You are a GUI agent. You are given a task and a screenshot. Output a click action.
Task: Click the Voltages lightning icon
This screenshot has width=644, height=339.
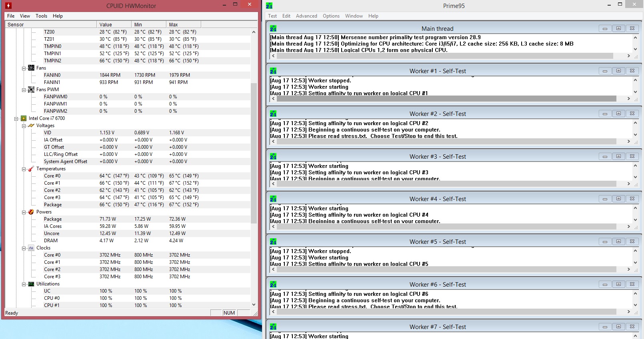tap(31, 126)
